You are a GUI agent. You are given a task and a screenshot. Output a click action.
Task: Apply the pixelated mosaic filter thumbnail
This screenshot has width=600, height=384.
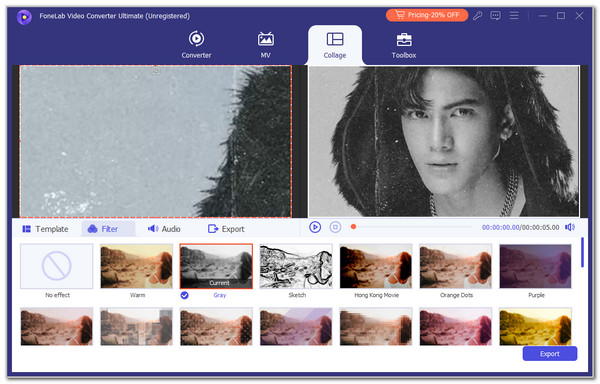(376, 326)
